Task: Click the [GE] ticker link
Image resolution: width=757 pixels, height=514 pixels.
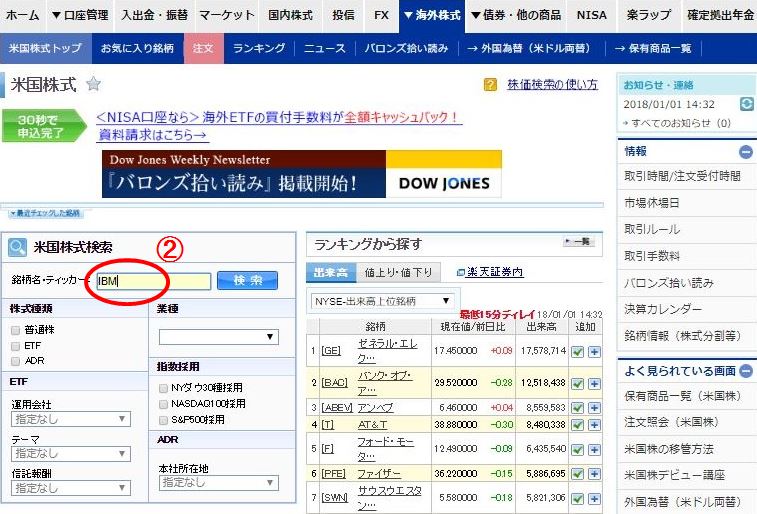Action: pyautogui.click(x=331, y=351)
